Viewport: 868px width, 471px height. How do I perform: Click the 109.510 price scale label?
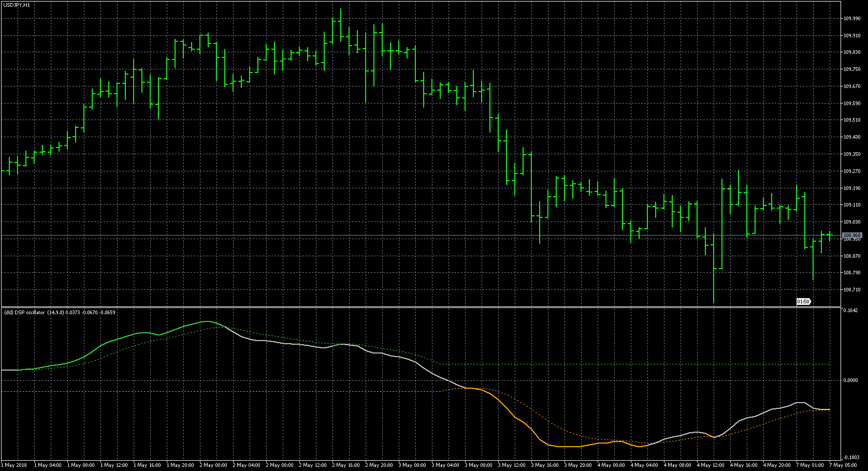pyautogui.click(x=851, y=120)
